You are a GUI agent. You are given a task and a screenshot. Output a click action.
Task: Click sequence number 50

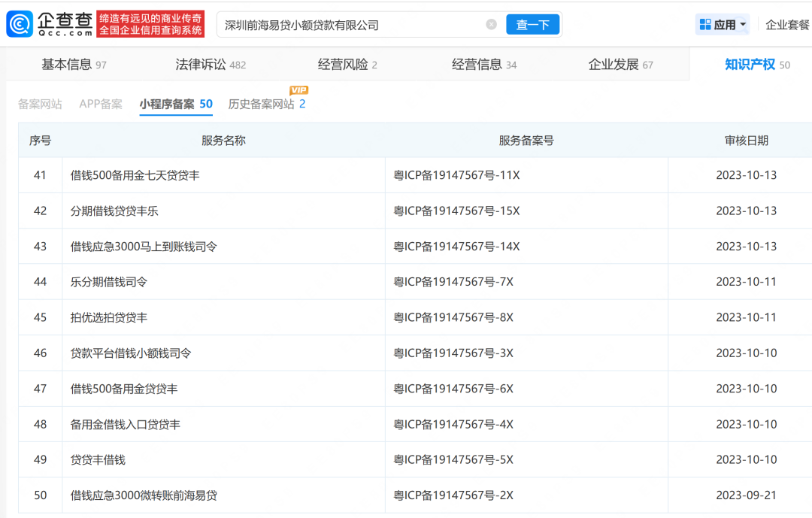(x=40, y=495)
